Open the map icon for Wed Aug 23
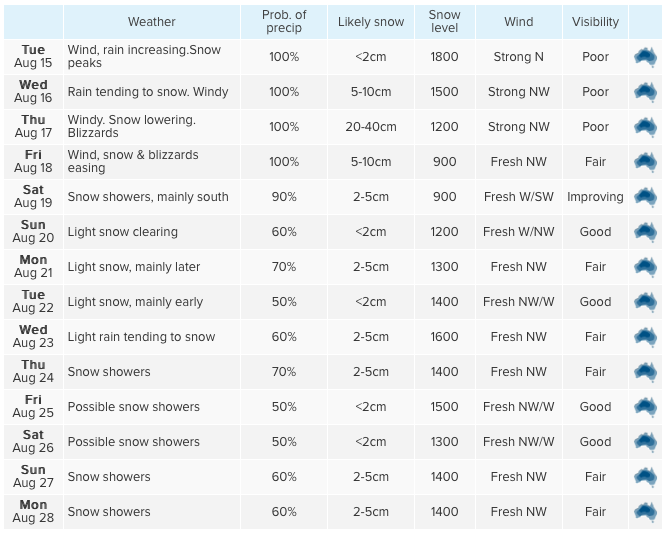The width and height of the screenshot is (671, 535). (645, 337)
